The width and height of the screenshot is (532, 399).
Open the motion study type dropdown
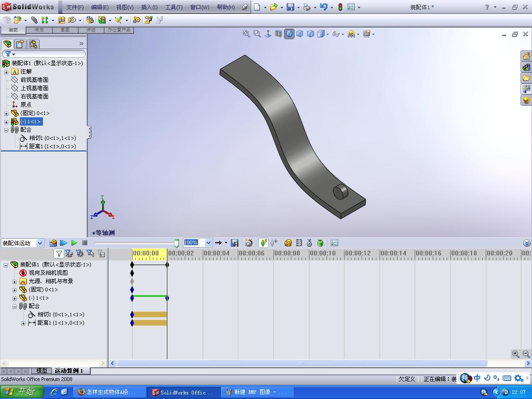(x=40, y=243)
